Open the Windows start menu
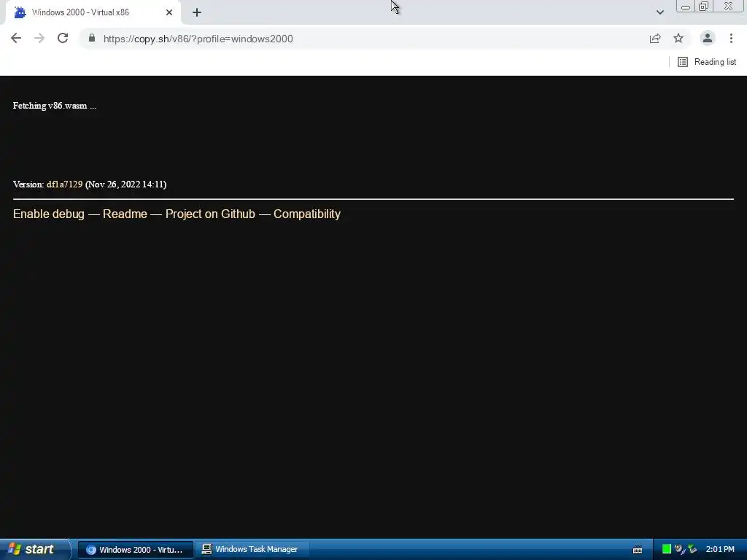The image size is (747, 560). coord(34,549)
